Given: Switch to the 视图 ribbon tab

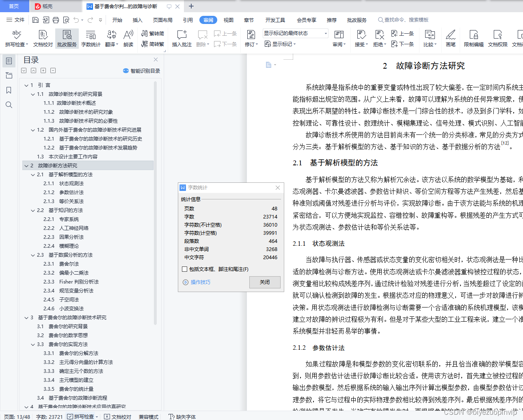Looking at the screenshot, I should (229, 20).
